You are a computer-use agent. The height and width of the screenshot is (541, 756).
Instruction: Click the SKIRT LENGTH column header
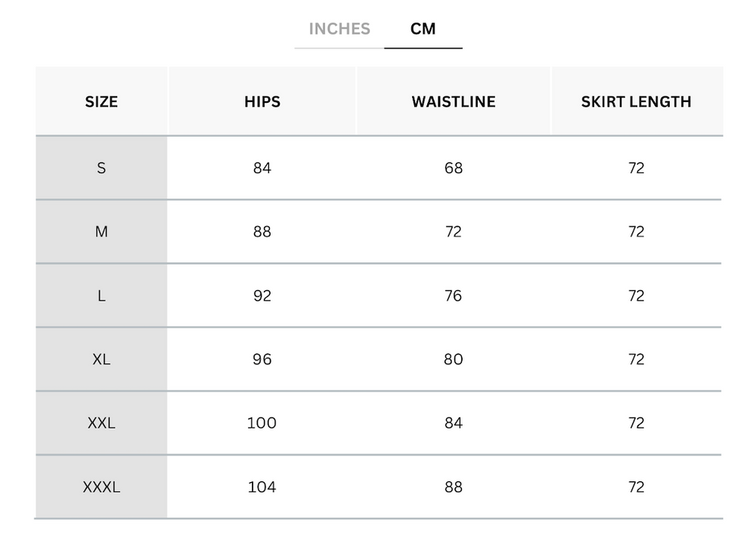(636, 101)
